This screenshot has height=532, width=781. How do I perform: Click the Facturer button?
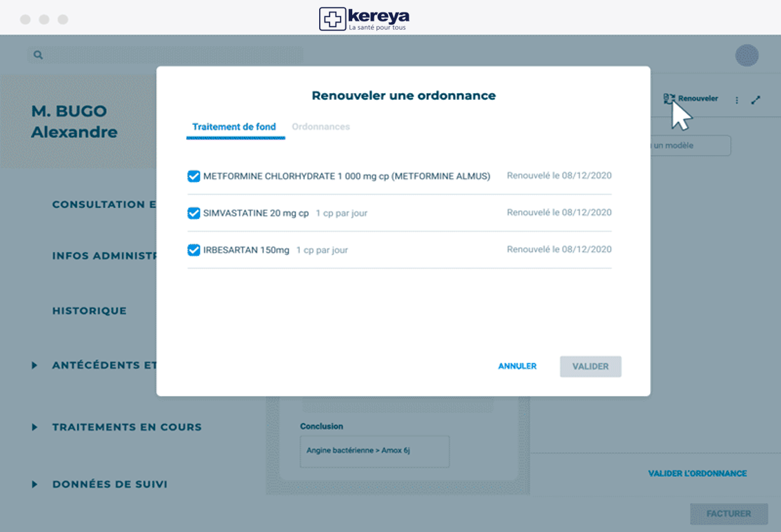(x=729, y=514)
